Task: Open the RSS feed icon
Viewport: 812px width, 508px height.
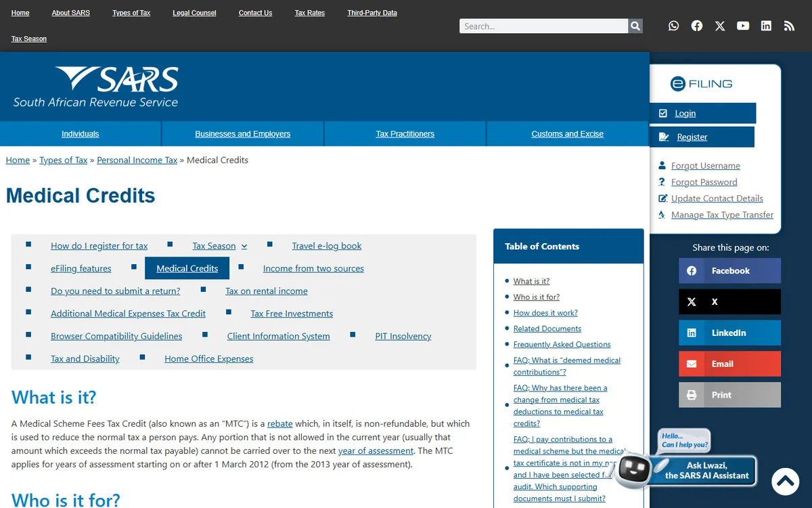Action: (x=789, y=26)
